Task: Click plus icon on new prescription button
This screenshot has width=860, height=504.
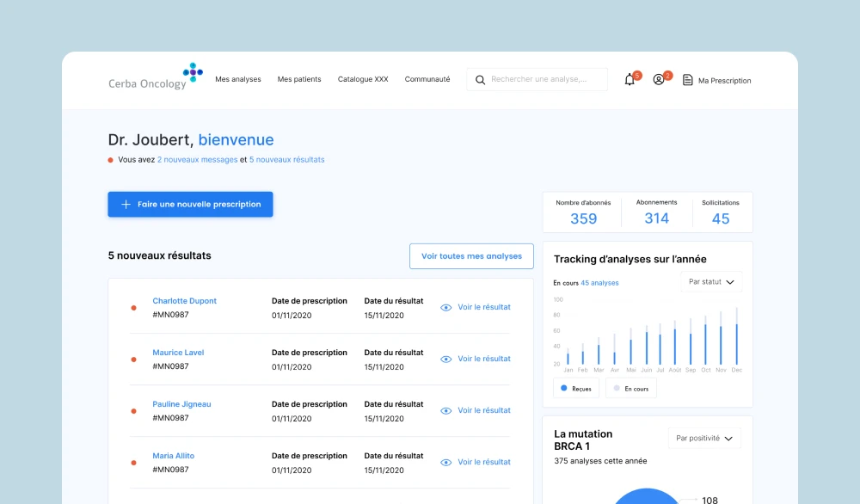Action: click(x=126, y=204)
